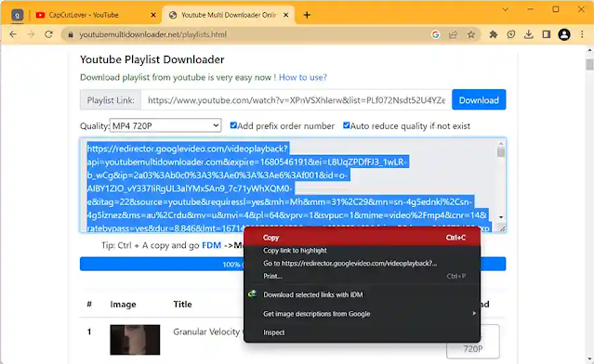Open the Chrome three-dot menu
The height and width of the screenshot is (364, 594).
click(x=582, y=34)
